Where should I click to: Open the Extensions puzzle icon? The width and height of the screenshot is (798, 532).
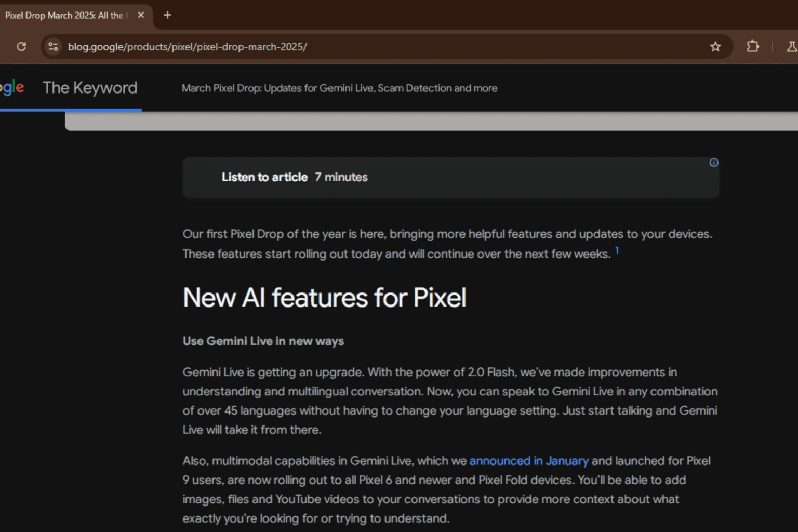click(x=752, y=47)
